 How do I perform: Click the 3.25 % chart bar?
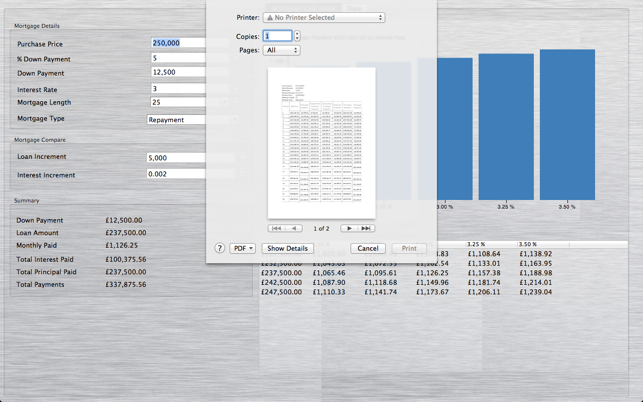(x=506, y=127)
